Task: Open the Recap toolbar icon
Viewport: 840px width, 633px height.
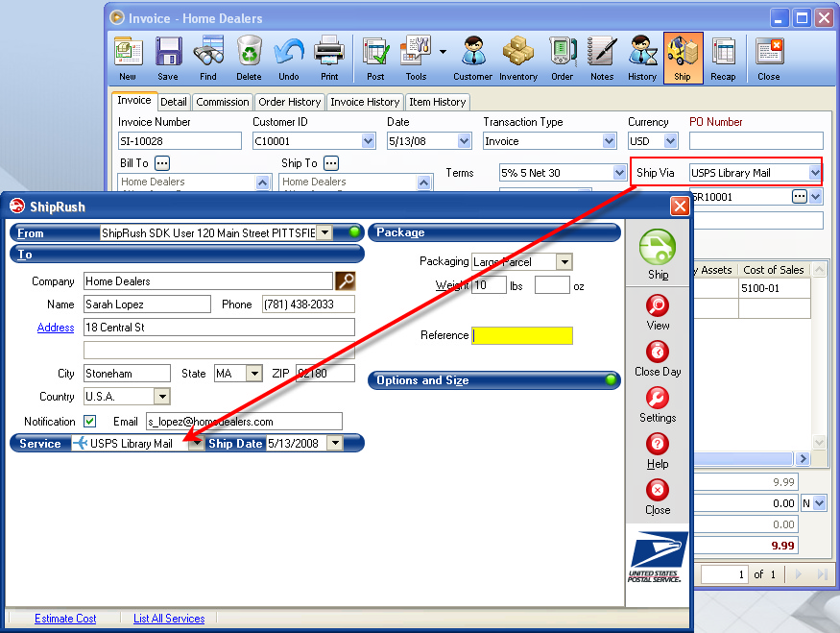Action: point(723,58)
